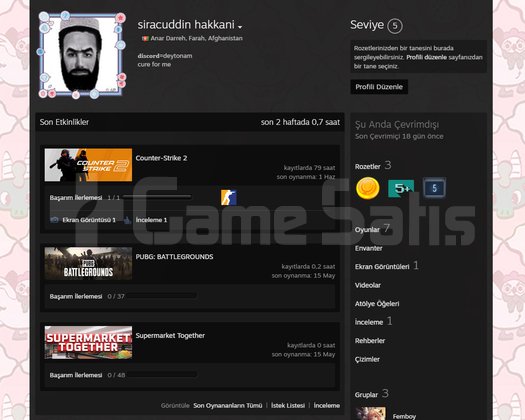Open the Profili düzenle link in badge text

pyautogui.click(x=426, y=57)
